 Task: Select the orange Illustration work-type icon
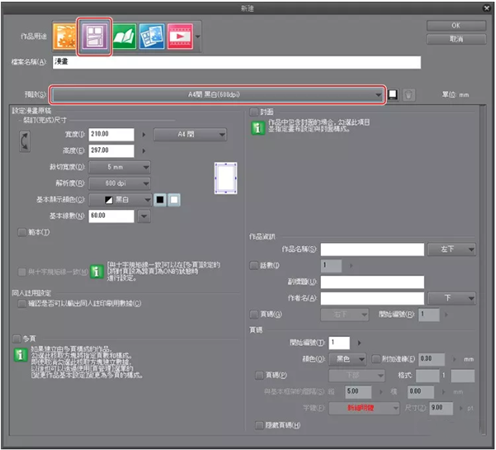[x=65, y=37]
